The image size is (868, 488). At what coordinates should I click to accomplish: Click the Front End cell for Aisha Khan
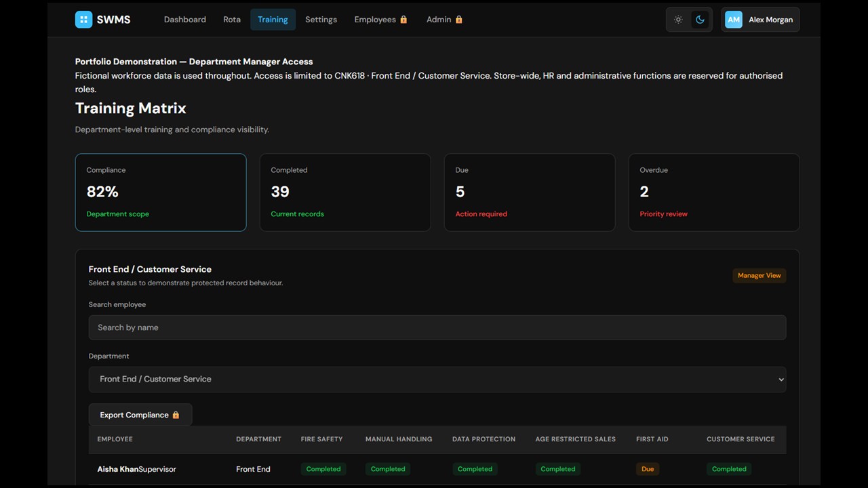point(253,469)
